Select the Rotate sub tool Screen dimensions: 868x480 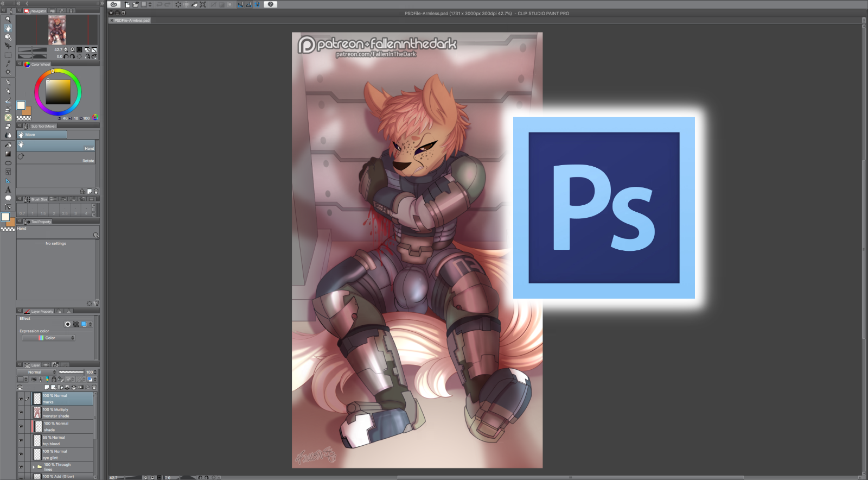(x=56, y=158)
